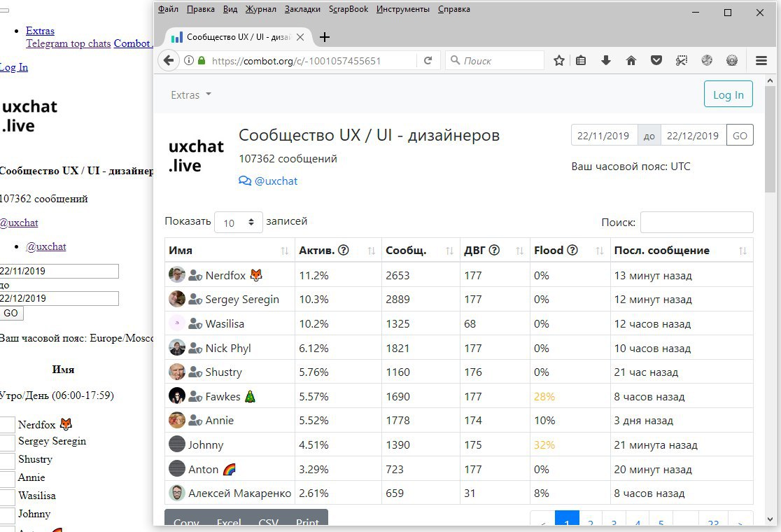Open a new tab with the plus button
This screenshot has width=781, height=532.
click(x=324, y=37)
